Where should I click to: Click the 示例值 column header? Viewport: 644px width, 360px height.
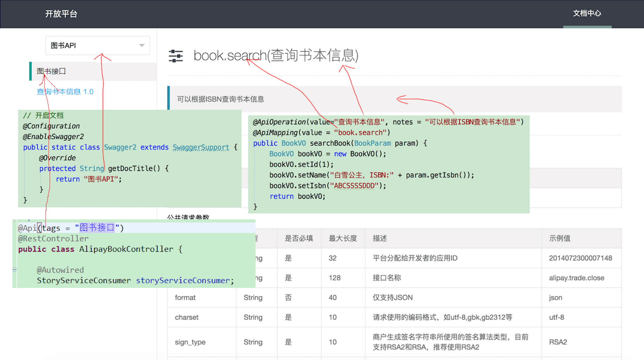point(559,238)
